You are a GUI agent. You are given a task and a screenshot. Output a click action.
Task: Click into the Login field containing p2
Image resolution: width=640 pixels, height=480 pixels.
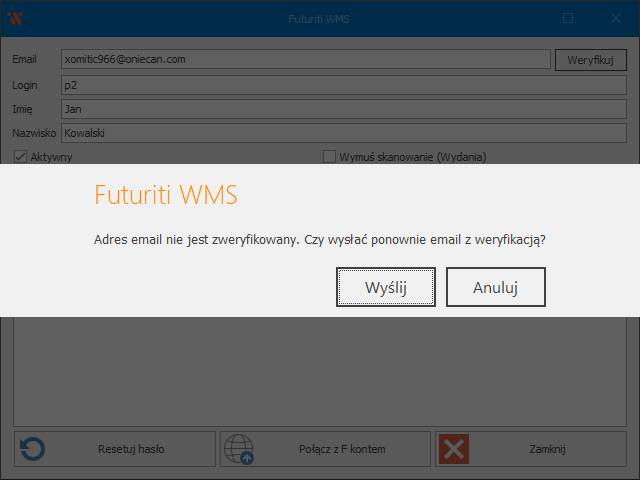click(343, 85)
